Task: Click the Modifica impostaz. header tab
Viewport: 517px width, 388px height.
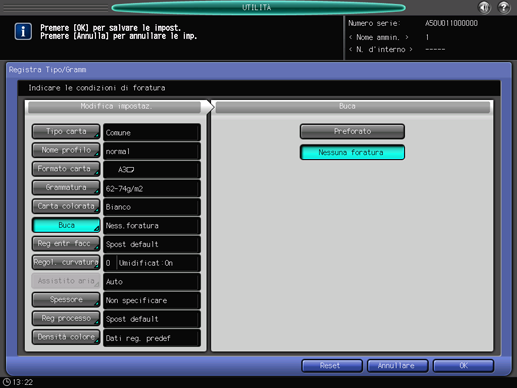Action: coord(115,106)
